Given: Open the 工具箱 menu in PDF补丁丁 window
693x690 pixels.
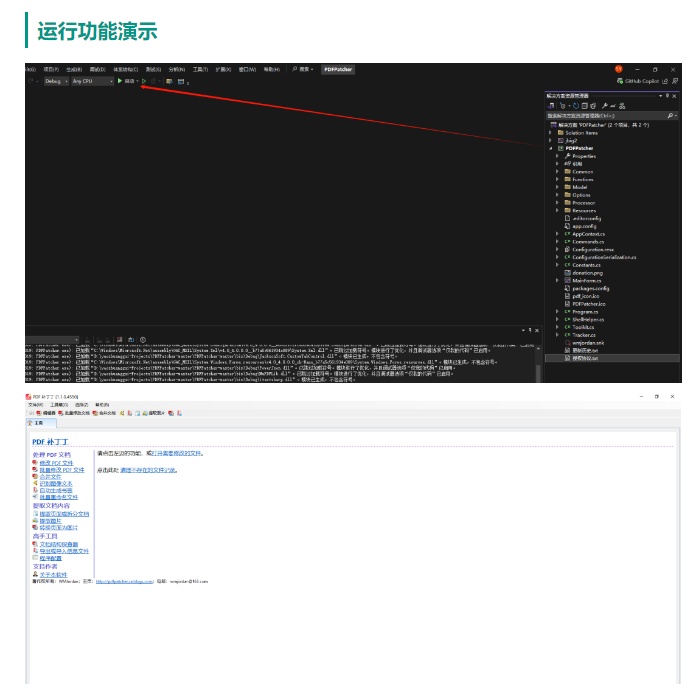Looking at the screenshot, I should point(59,405).
